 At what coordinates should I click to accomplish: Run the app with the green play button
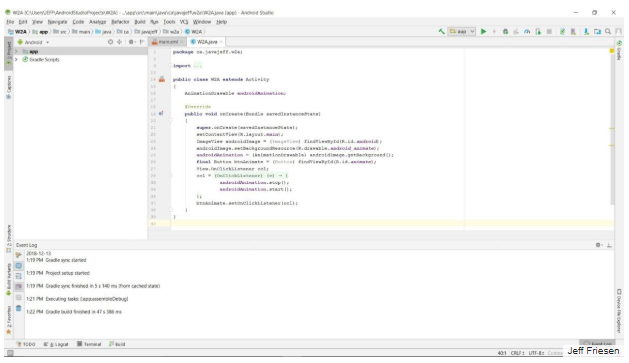[x=483, y=31]
